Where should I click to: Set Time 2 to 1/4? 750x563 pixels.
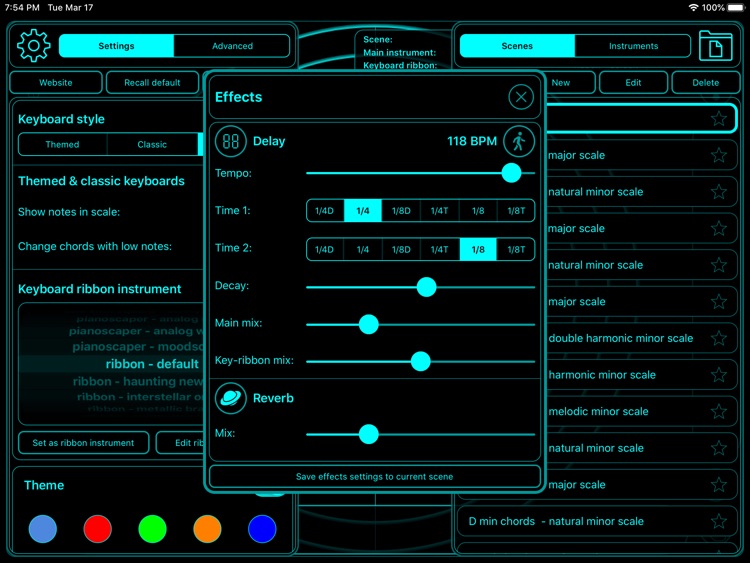[x=363, y=250]
